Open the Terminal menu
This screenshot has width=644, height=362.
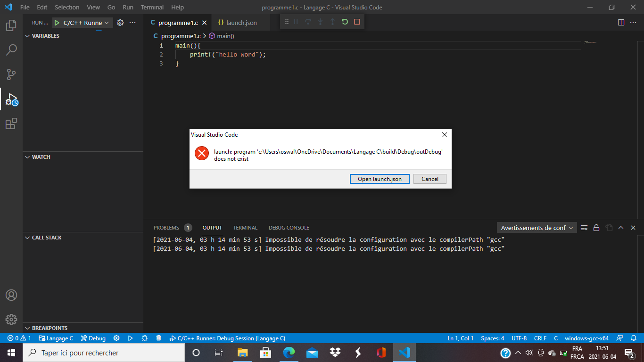pos(152,8)
